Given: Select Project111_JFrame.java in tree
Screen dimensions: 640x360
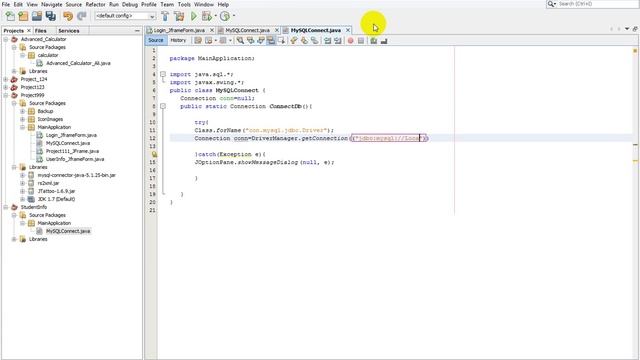Looking at the screenshot, I should pos(72,151).
